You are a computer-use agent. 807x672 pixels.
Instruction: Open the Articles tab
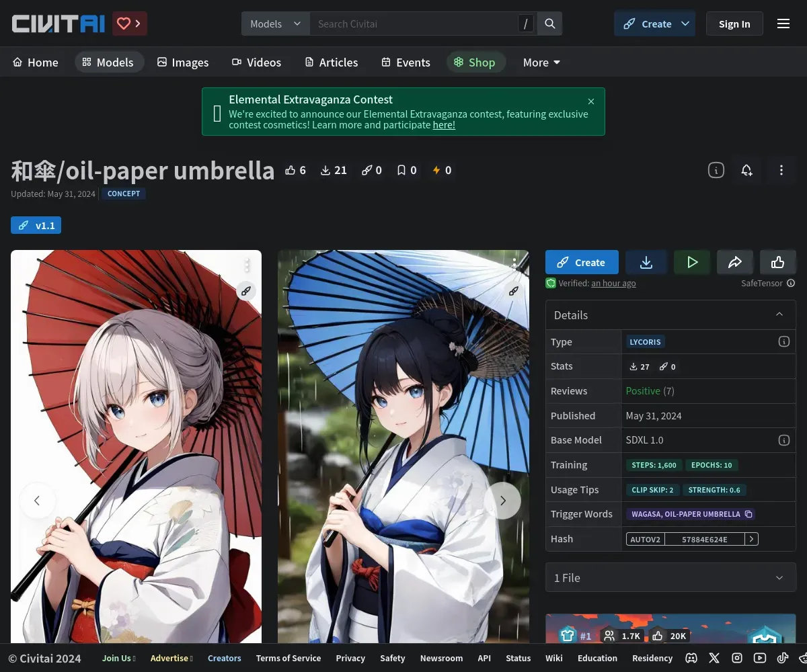tap(332, 62)
